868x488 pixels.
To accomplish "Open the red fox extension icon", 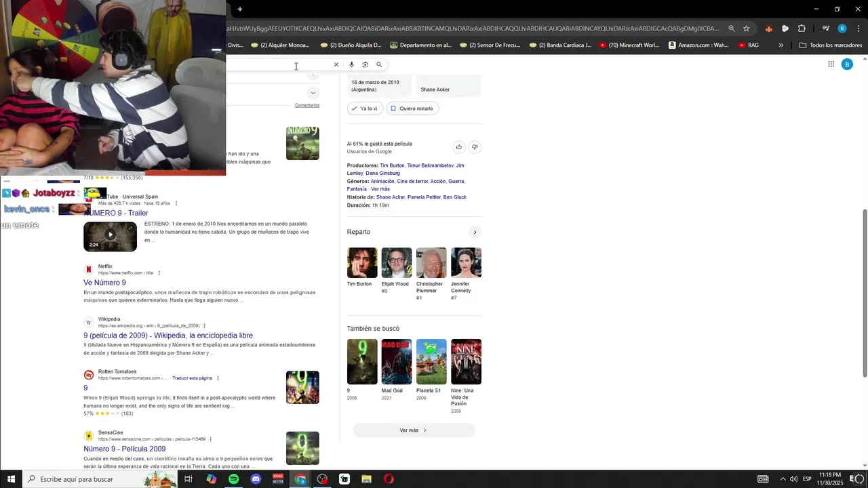I will (x=768, y=28).
